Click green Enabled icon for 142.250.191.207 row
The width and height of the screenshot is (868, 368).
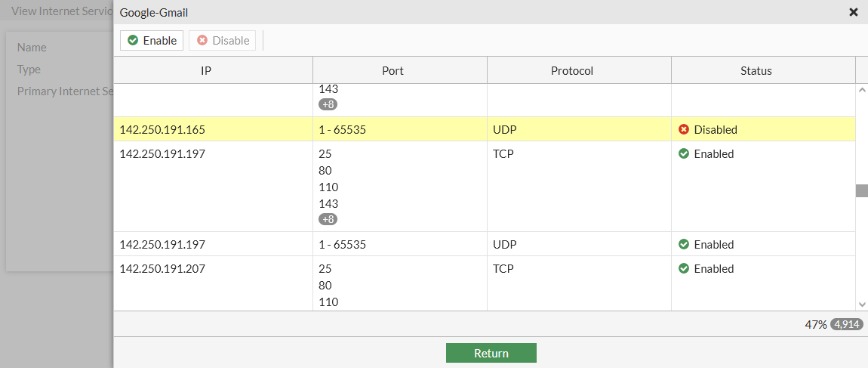pyautogui.click(x=684, y=268)
